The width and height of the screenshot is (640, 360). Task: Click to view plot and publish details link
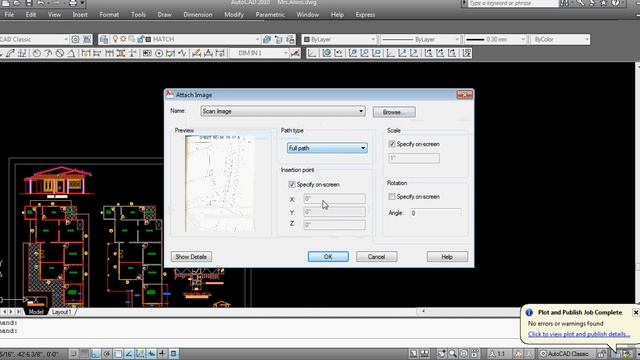tap(579, 334)
